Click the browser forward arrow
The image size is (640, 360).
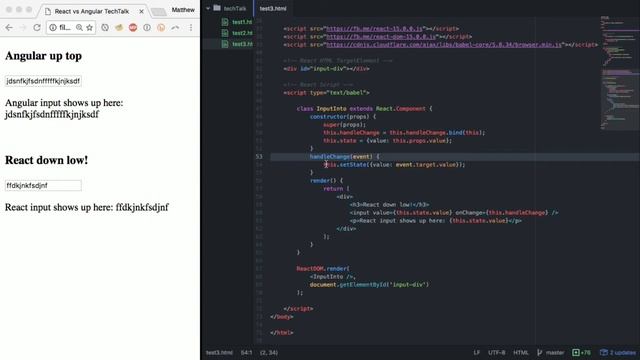(23, 27)
